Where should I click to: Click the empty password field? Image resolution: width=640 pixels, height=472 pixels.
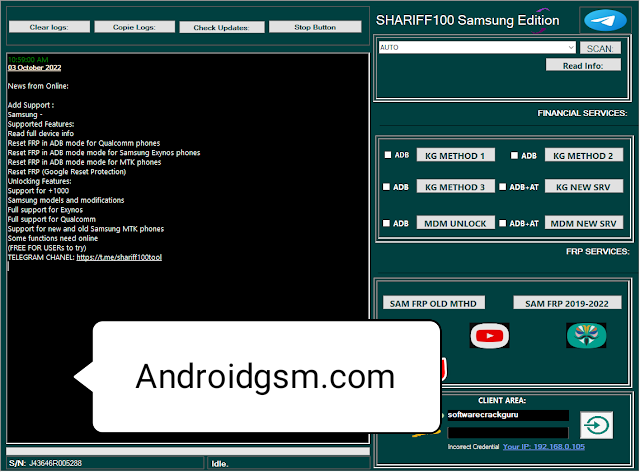click(x=508, y=433)
